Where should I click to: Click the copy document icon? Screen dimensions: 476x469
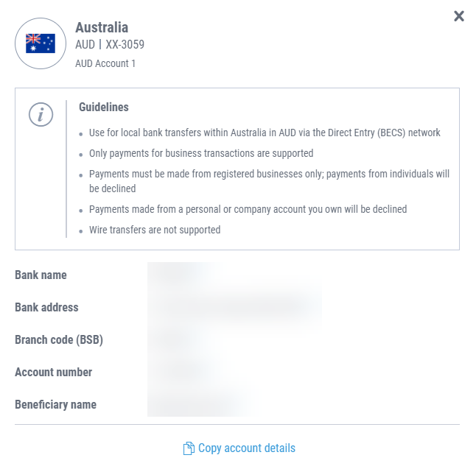point(189,448)
